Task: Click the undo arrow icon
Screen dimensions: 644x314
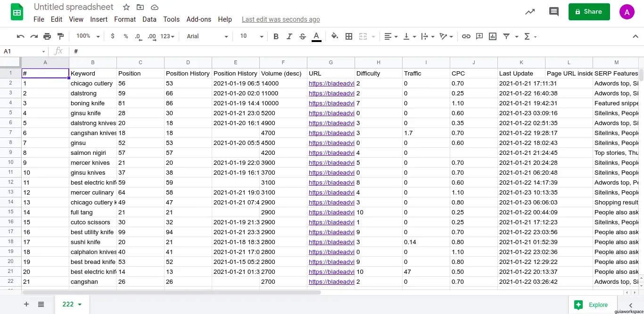Action: click(20, 36)
